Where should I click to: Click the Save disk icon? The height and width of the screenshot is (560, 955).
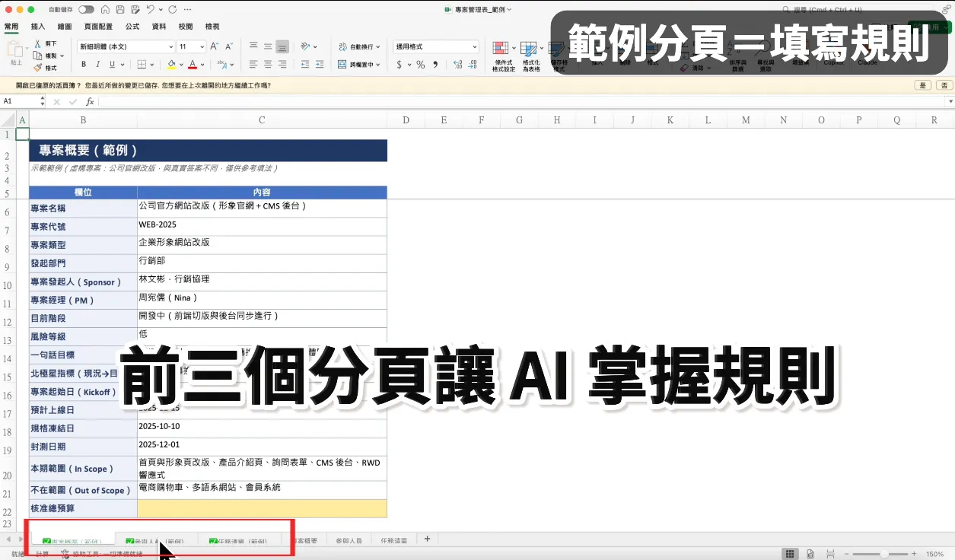tap(119, 10)
